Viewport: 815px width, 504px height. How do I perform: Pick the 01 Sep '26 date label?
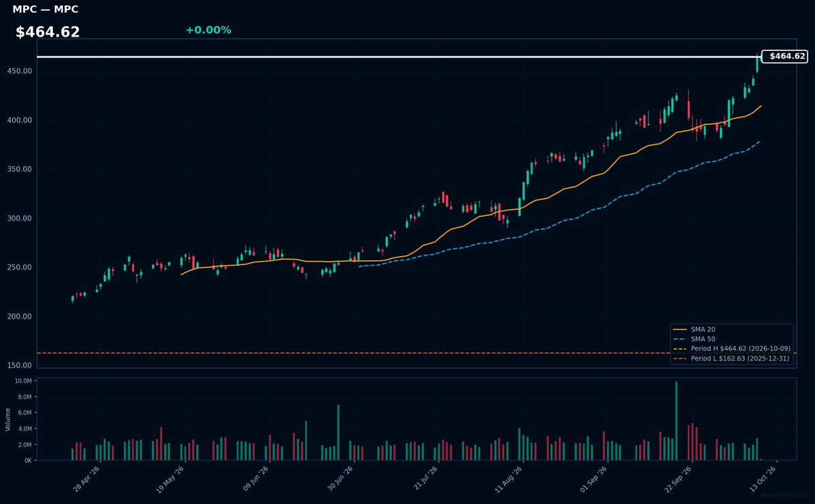[x=592, y=479]
